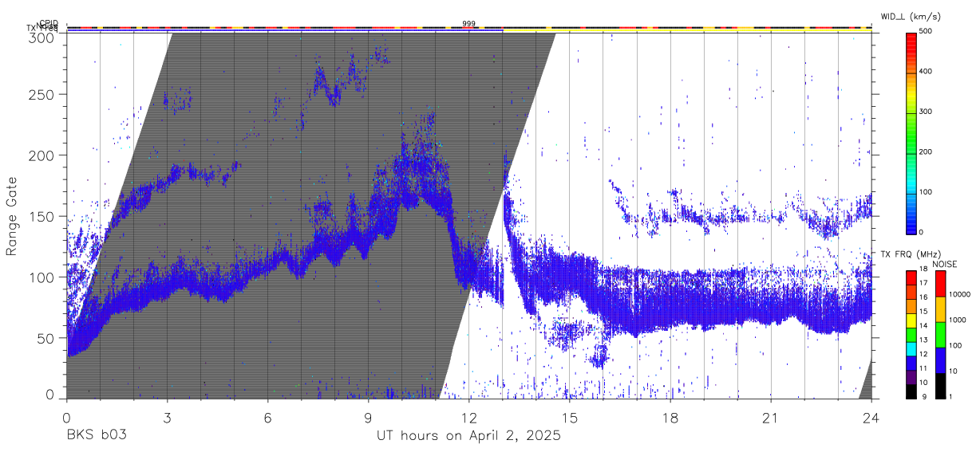
Task: Click the hour 6 tick label on the time axis
Action: tap(267, 417)
